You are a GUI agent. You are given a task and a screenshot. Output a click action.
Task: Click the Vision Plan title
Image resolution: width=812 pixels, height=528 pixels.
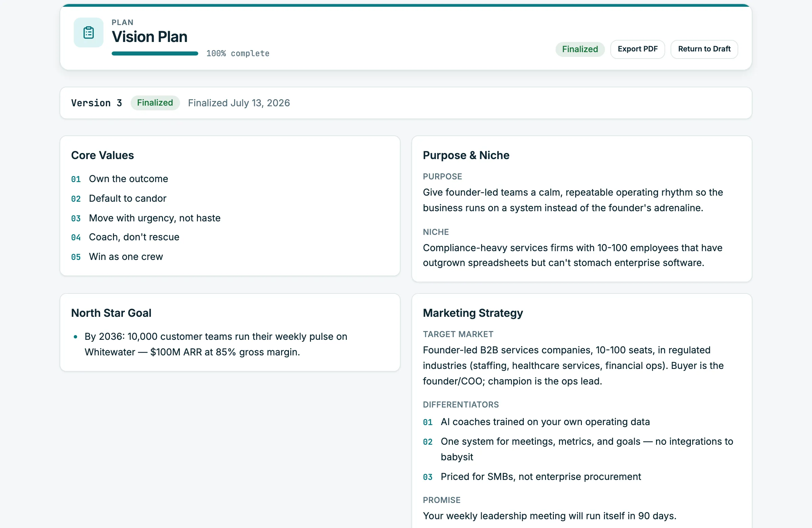point(150,37)
